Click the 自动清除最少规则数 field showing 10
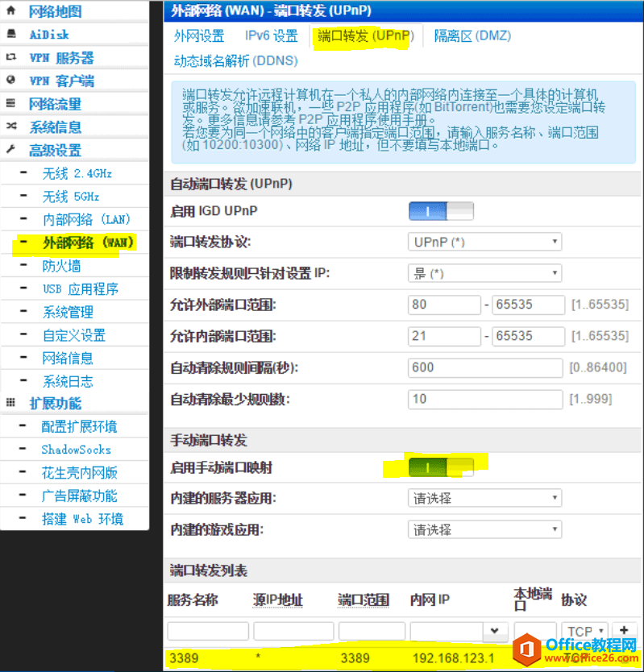The width and height of the screenshot is (644, 672). pyautogui.click(x=485, y=400)
